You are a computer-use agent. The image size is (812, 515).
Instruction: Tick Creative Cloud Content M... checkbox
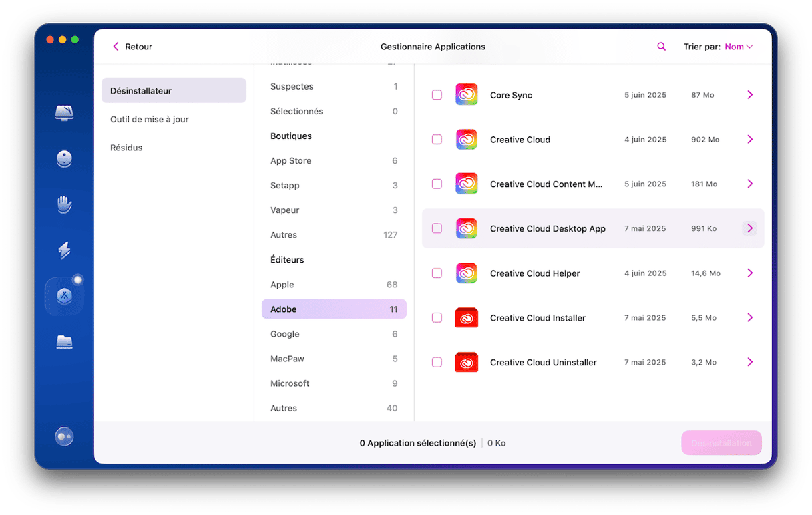437,184
